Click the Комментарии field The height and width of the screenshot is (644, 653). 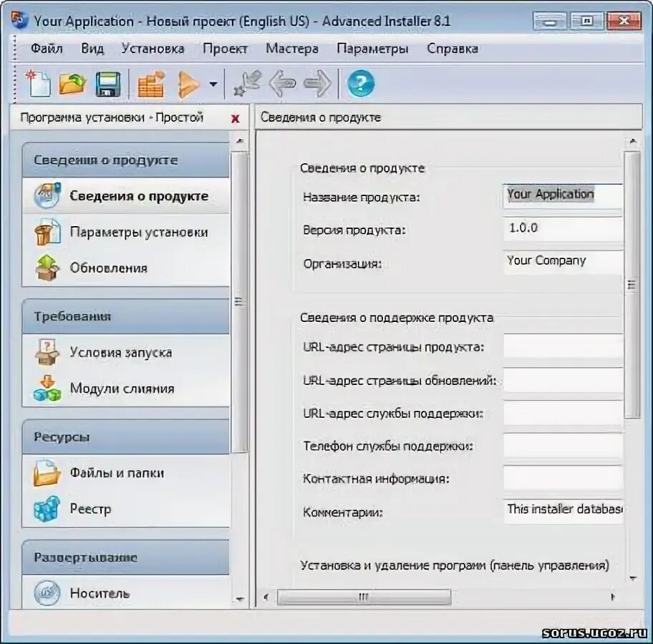tap(563, 511)
